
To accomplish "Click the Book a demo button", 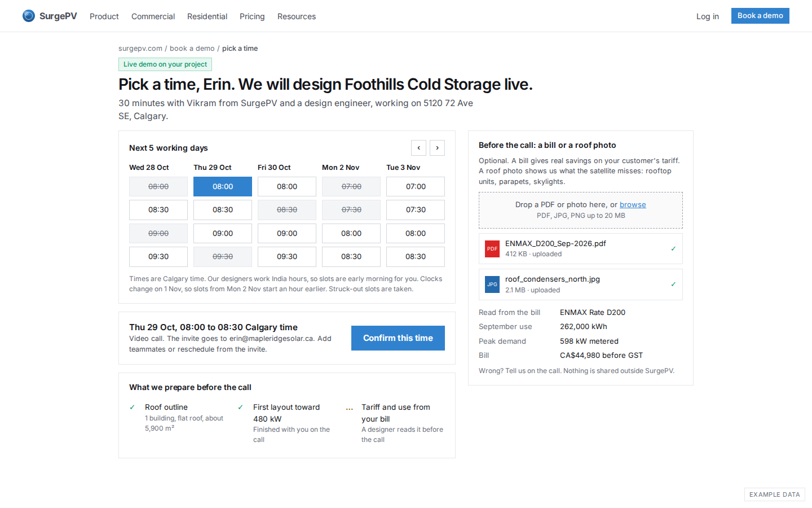I will [760, 16].
